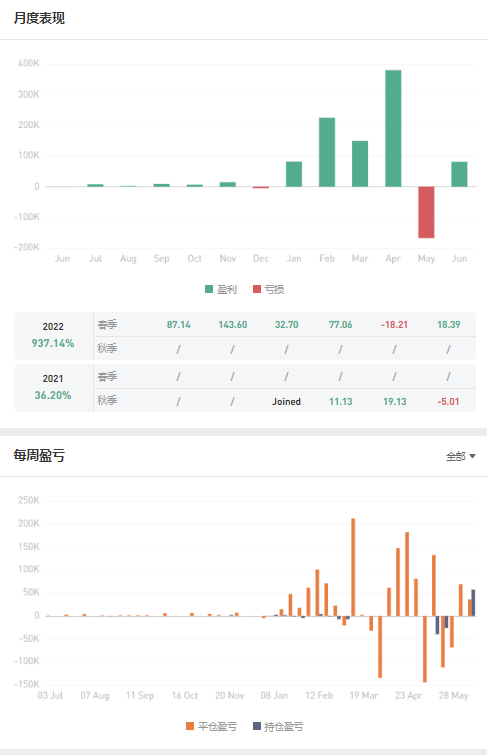Select the February monthly profit bar
Image resolution: width=487 pixels, height=755 pixels.
327,152
